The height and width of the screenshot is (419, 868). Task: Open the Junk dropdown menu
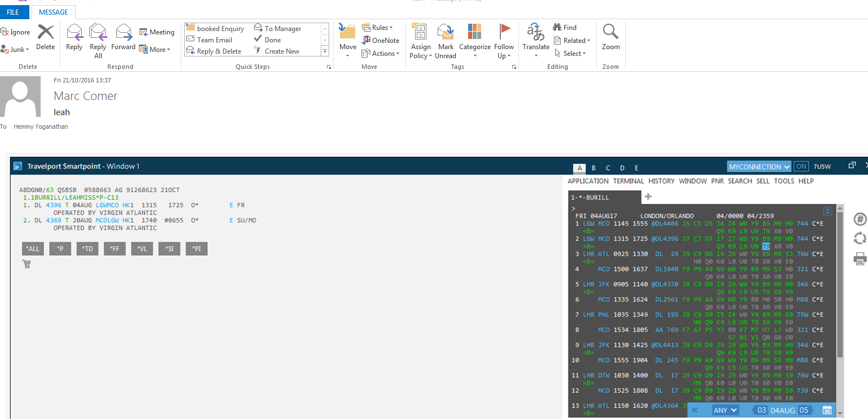click(x=15, y=50)
